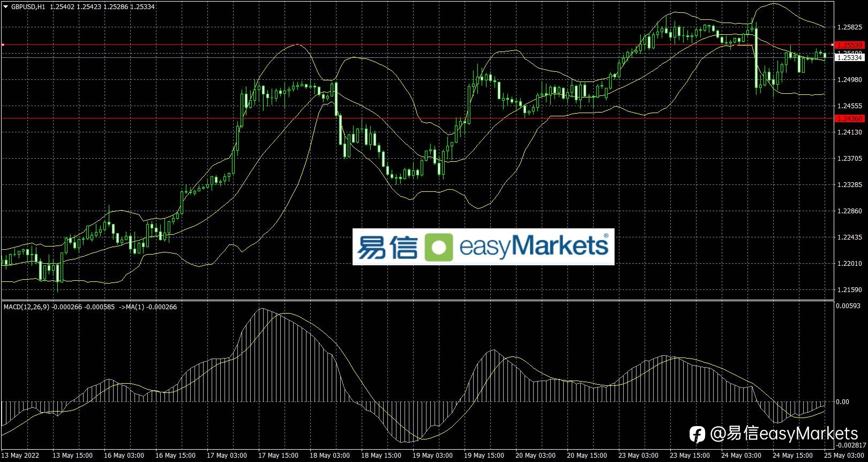Click the 1.23285 price axis label

tap(849, 185)
